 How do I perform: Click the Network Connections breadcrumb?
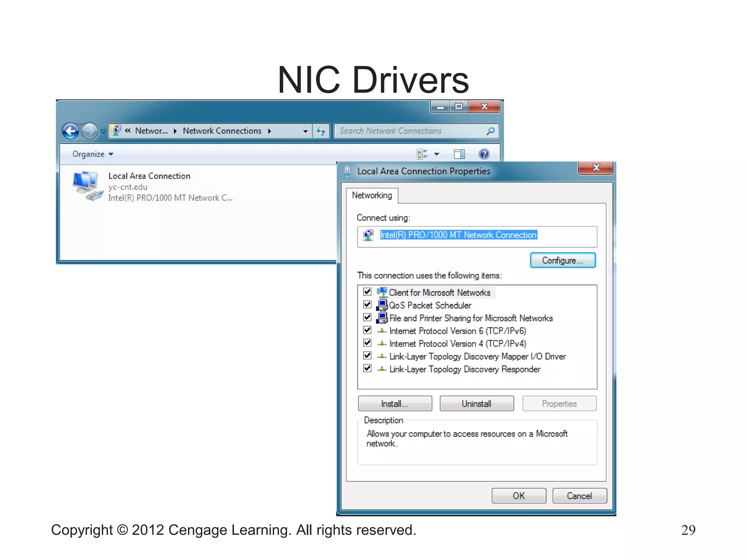point(222,131)
